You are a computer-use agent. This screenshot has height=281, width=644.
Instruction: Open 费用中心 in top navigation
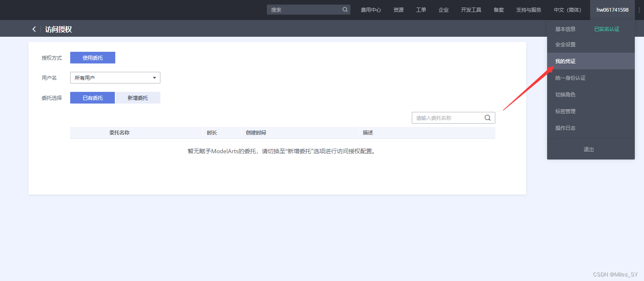(x=371, y=10)
